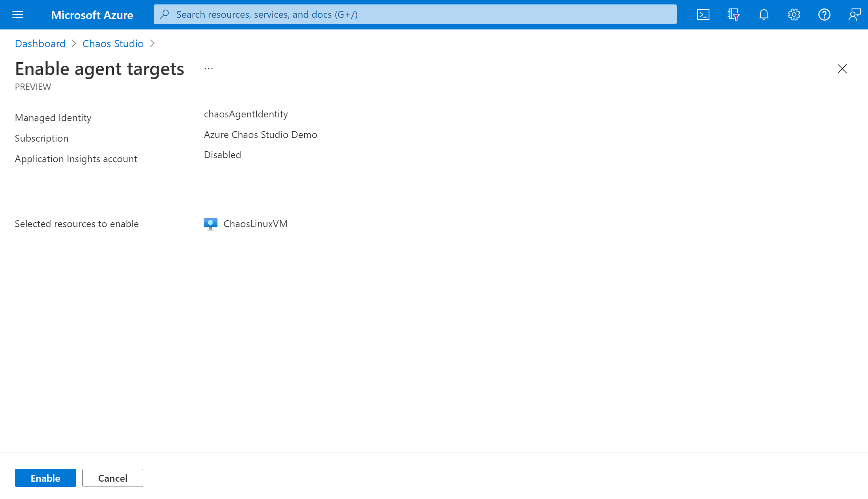Click the Enable button to confirm targets
This screenshot has height=499, width=868.
tap(45, 478)
